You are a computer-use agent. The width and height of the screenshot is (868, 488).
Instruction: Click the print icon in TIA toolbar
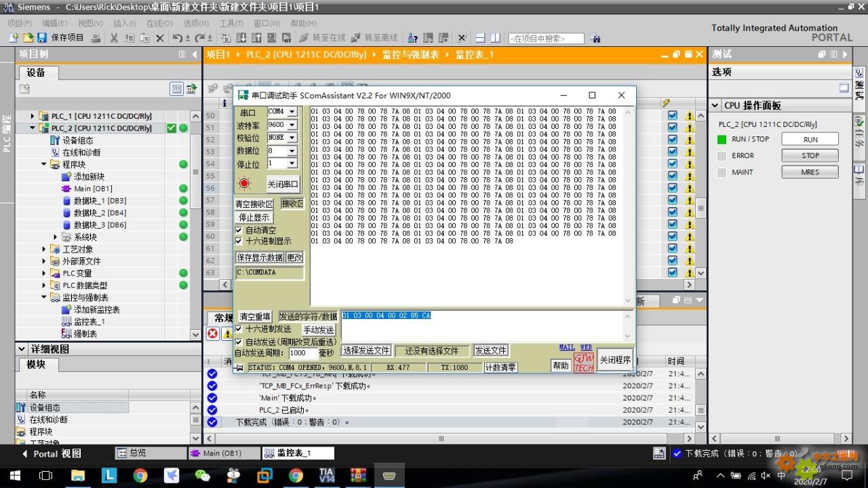point(96,38)
